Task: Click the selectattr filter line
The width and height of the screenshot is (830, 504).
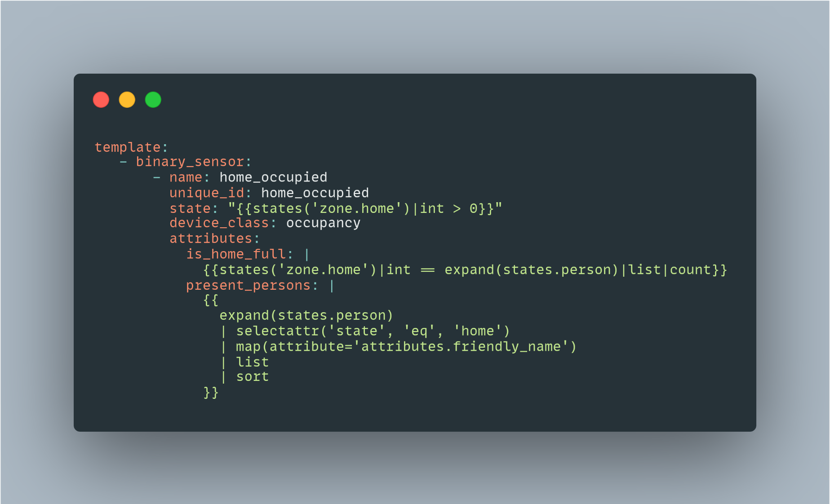Action: pos(365,332)
